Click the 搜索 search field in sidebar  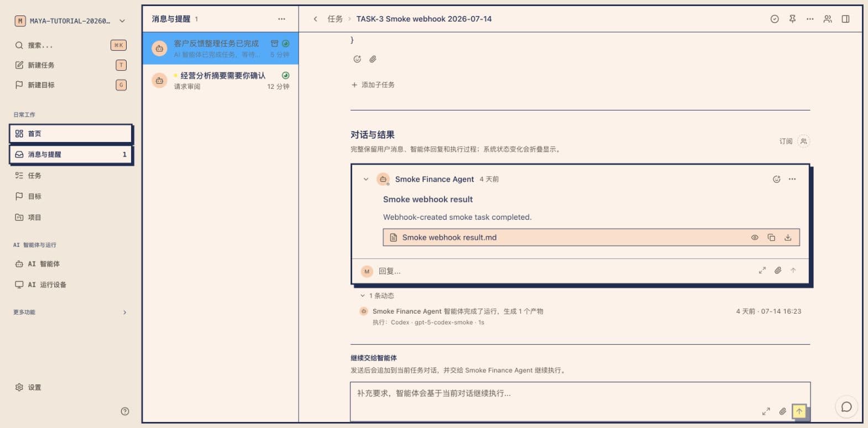pos(71,45)
